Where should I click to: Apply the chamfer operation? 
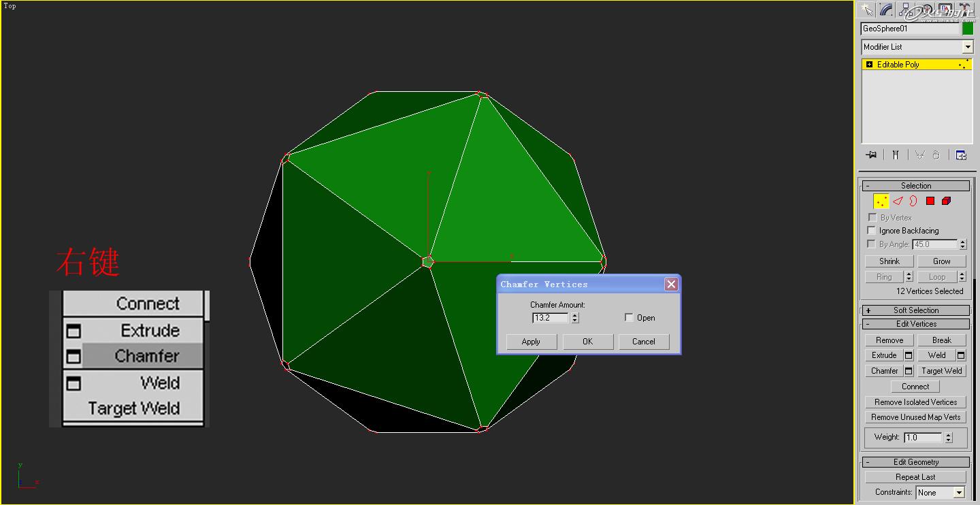(531, 341)
